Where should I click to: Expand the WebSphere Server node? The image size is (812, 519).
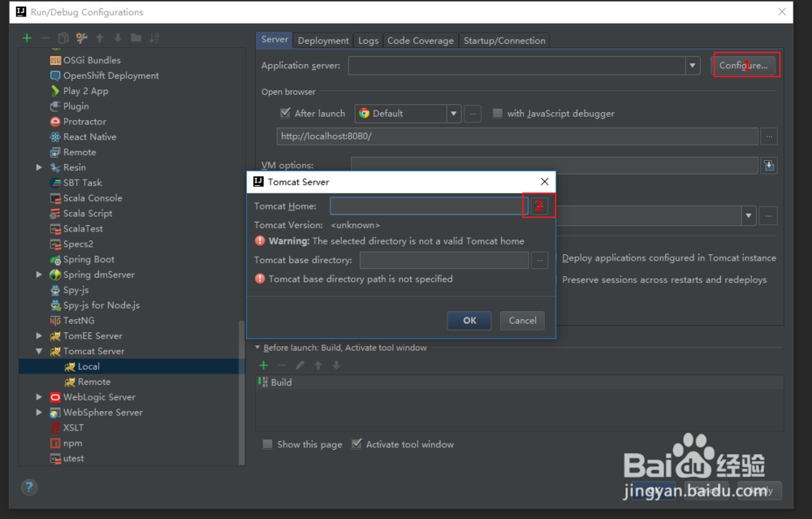39,413
